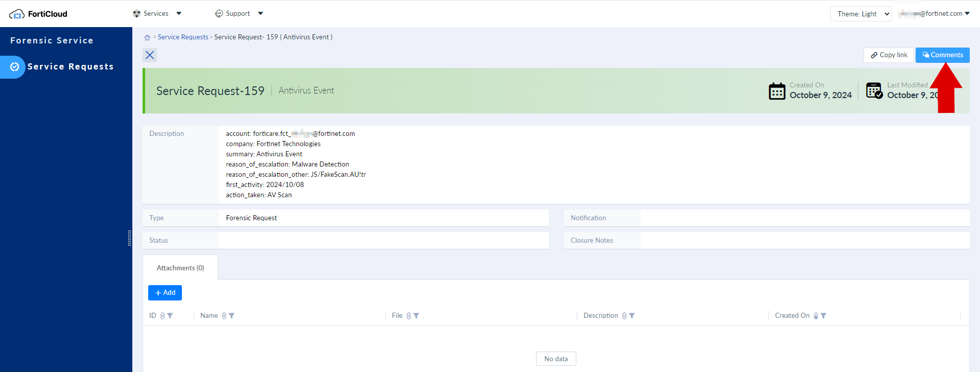The height and width of the screenshot is (372, 980).
Task: Click the Service Requests checkmark icon in sidebar
Action: [x=15, y=67]
